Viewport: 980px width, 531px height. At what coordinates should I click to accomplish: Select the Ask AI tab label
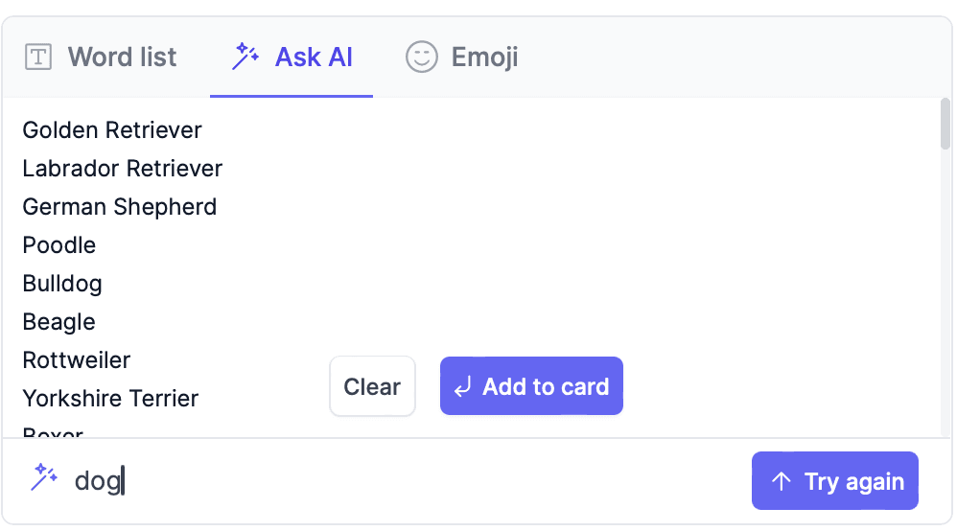(x=314, y=58)
